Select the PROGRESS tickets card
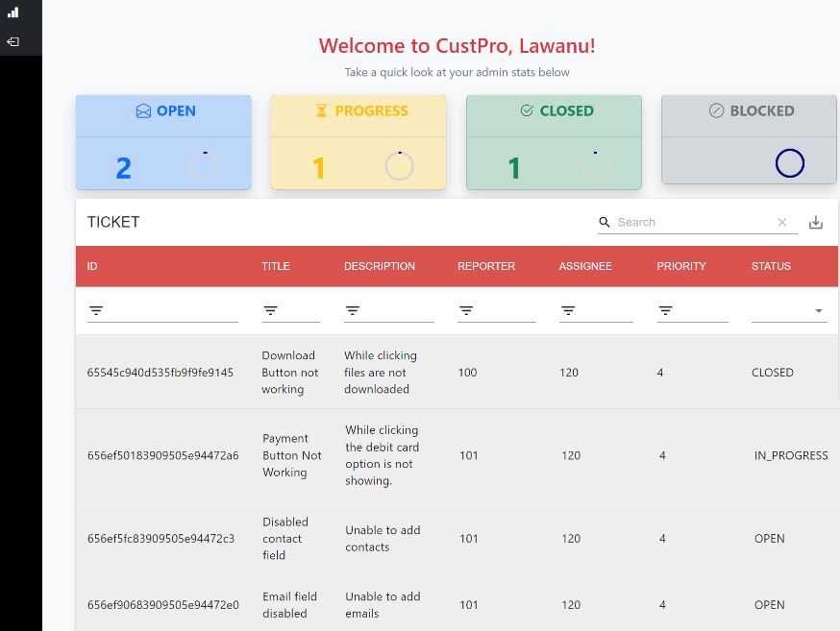This screenshot has height=631, width=840. pos(358,142)
